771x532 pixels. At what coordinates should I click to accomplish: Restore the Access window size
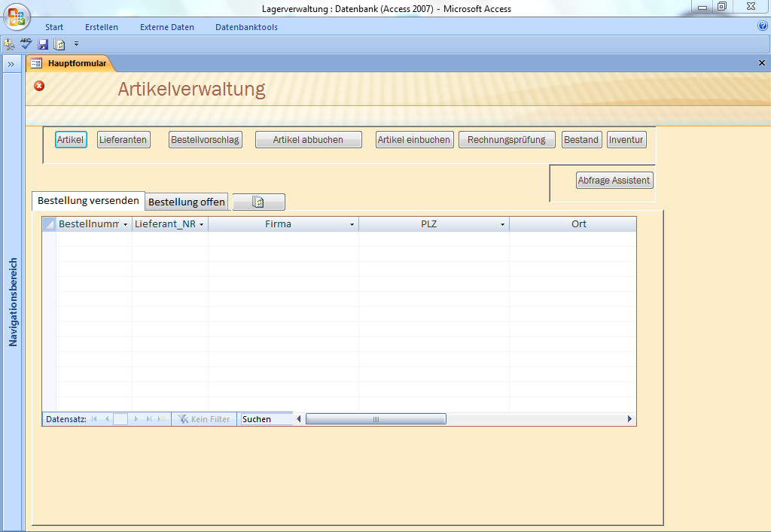point(722,6)
